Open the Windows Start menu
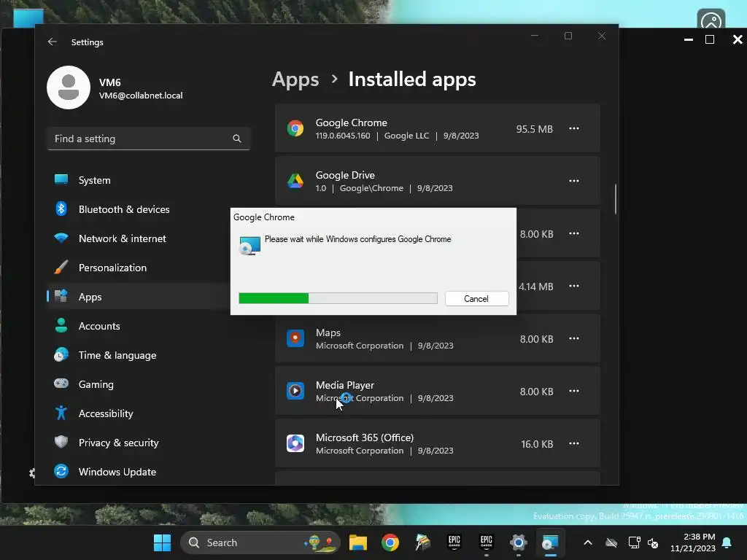This screenshot has width=747, height=560. pyautogui.click(x=162, y=542)
